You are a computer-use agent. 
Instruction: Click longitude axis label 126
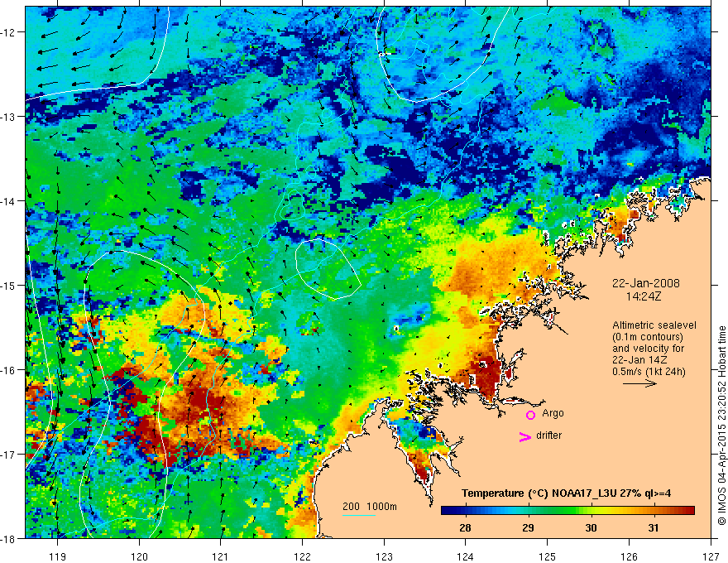629,556
